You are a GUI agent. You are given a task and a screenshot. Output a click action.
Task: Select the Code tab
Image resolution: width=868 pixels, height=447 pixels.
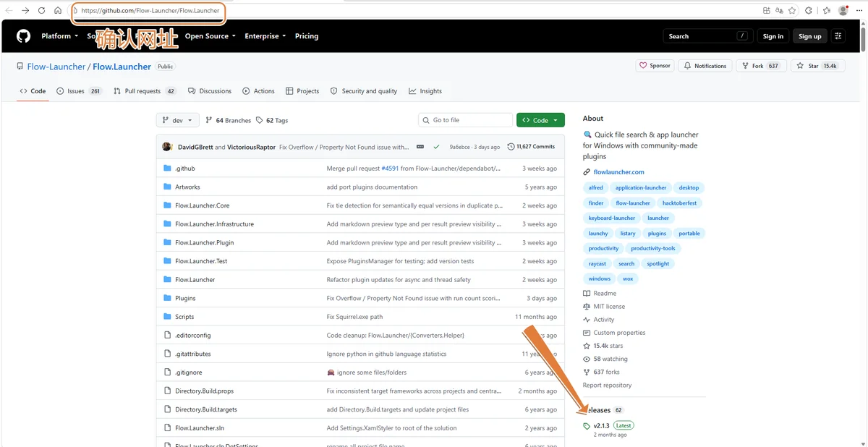pyautogui.click(x=33, y=91)
